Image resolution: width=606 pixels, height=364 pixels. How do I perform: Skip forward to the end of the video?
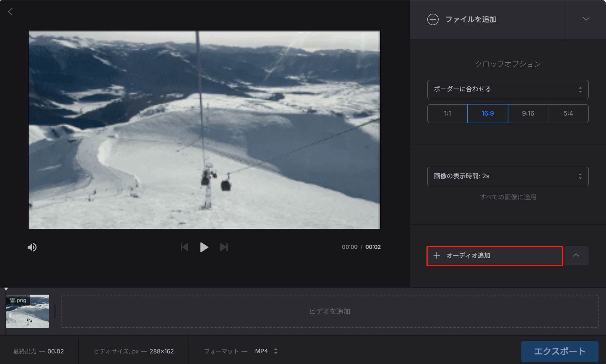(224, 247)
